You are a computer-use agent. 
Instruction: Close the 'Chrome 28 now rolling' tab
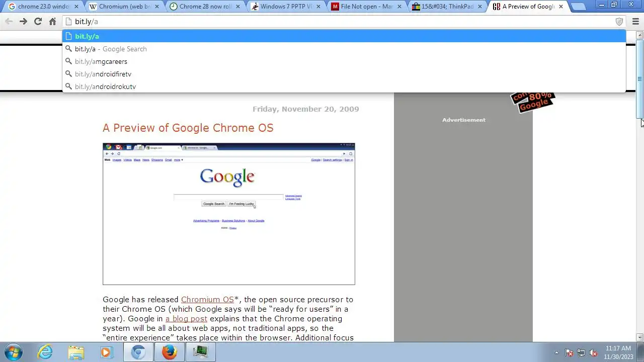(x=238, y=7)
